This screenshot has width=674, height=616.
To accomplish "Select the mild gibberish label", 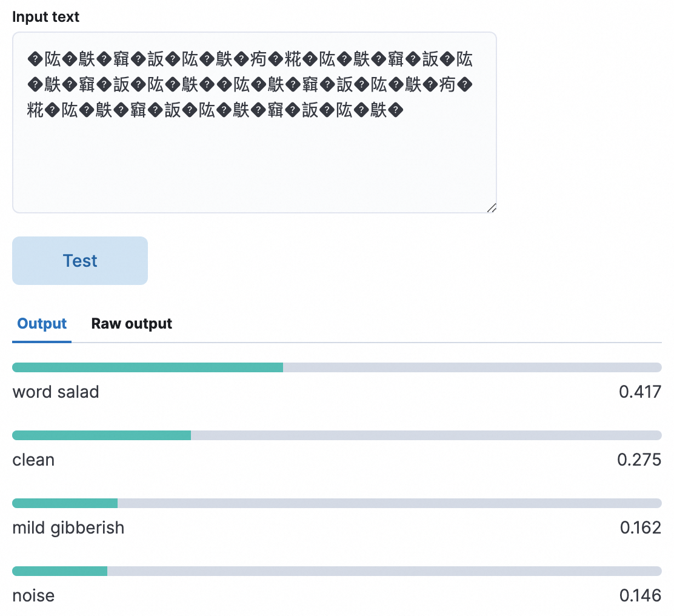I will pos(68,527).
